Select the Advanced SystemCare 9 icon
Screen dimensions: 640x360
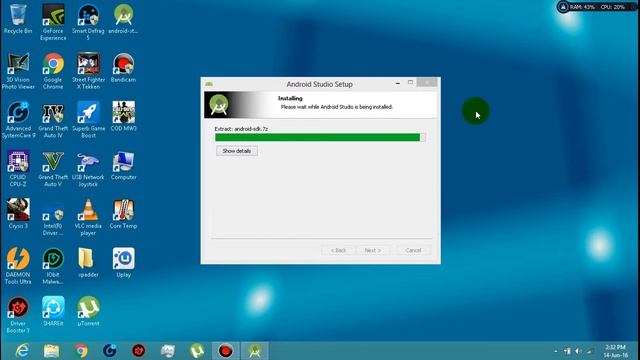(18, 120)
